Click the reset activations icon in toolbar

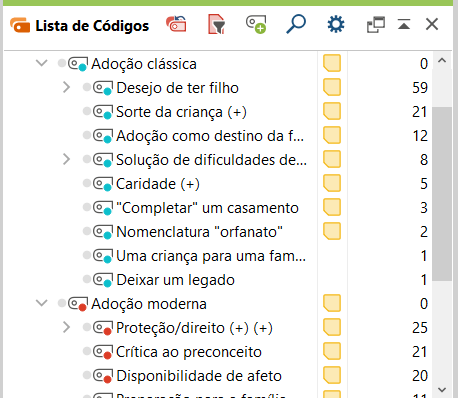click(x=176, y=24)
